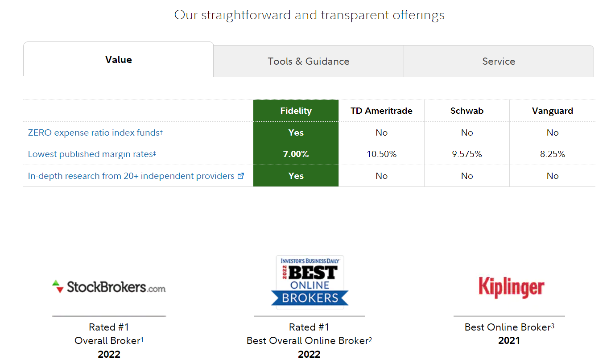The height and width of the screenshot is (364, 611).
Task: Click the TD Ameritrade column header
Action: click(381, 111)
